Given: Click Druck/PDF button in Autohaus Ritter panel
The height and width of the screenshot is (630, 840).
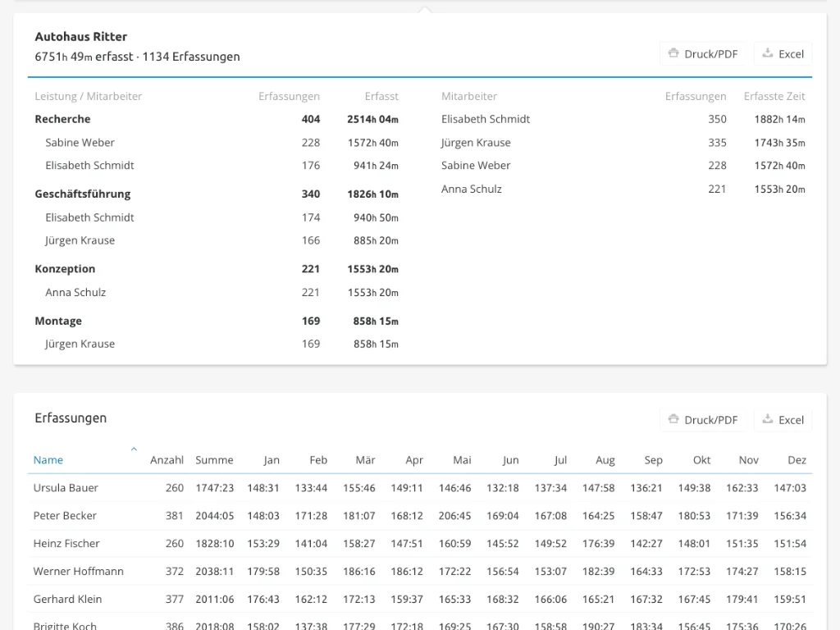Looking at the screenshot, I should 702,53.
